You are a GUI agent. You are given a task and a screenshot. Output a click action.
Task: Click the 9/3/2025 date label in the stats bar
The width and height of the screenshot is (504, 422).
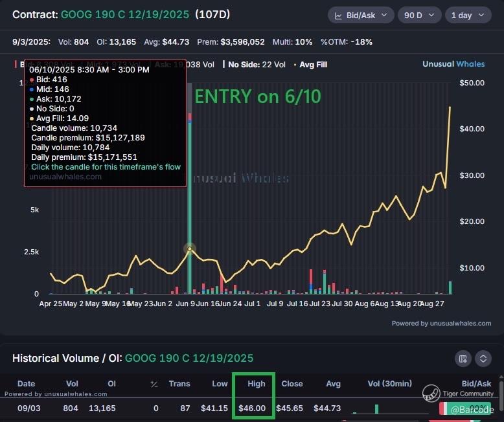[x=31, y=42]
